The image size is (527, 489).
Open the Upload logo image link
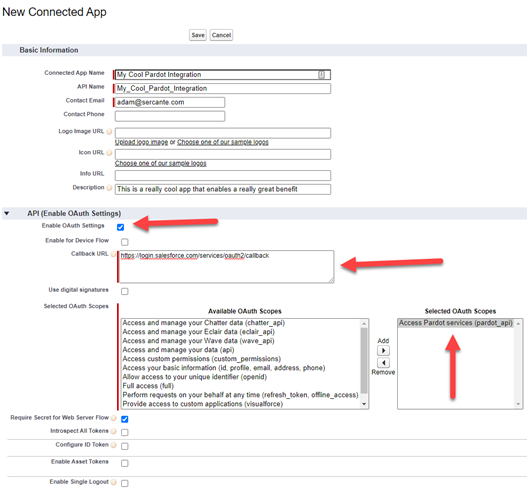coord(141,142)
